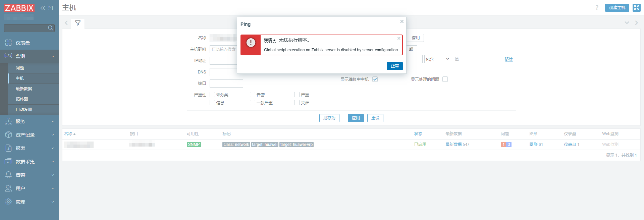This screenshot has width=644, height=220.
Task: Click the search magnifier icon
Action: tap(51, 28)
